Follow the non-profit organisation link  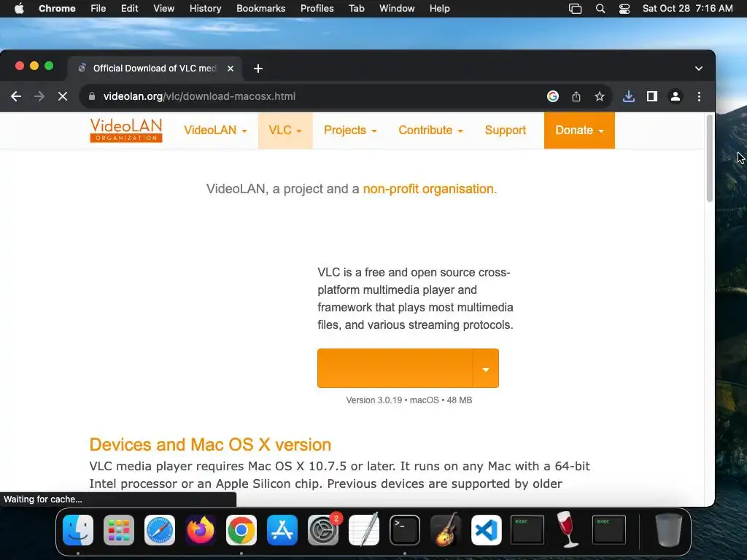pyautogui.click(x=430, y=189)
